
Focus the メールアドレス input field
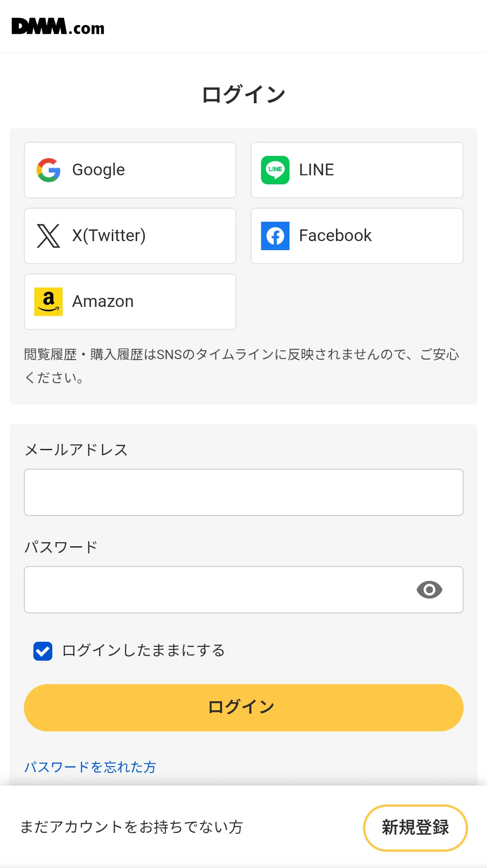tap(243, 492)
